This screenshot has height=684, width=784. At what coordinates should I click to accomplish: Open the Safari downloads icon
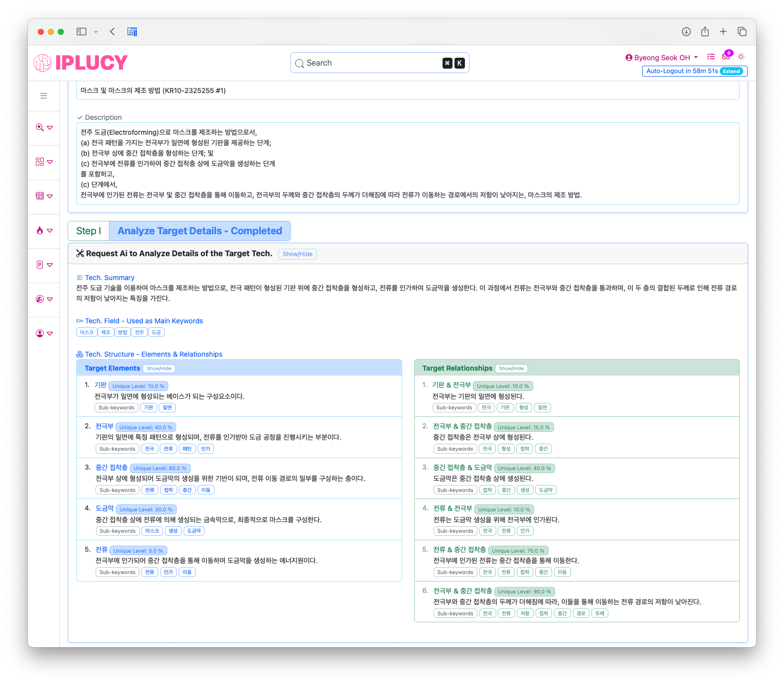(x=686, y=32)
